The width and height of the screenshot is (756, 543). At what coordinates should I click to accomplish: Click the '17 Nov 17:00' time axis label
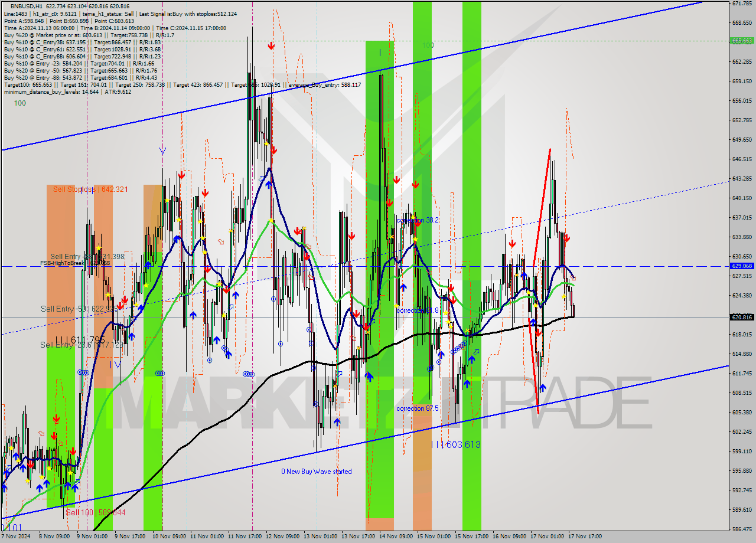pyautogui.click(x=585, y=537)
